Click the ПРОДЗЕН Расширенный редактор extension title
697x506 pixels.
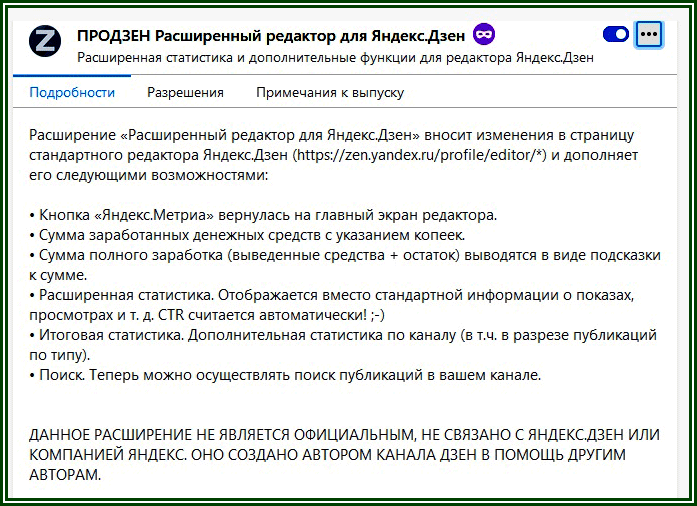tap(271, 36)
